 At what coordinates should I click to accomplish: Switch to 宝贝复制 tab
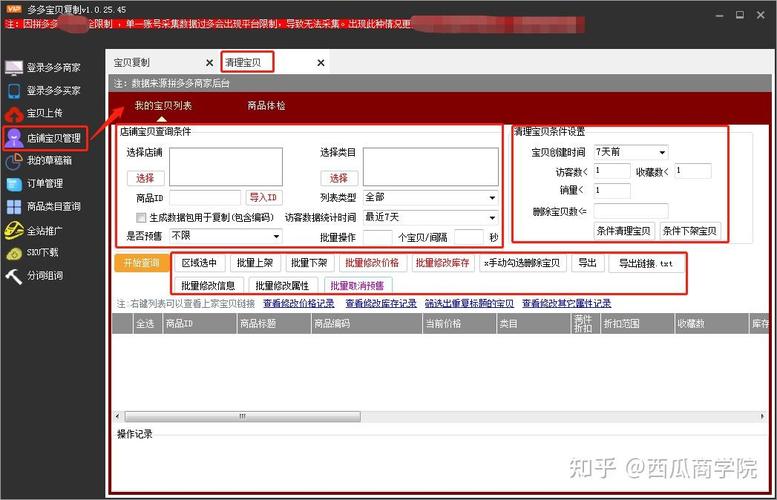[132, 62]
